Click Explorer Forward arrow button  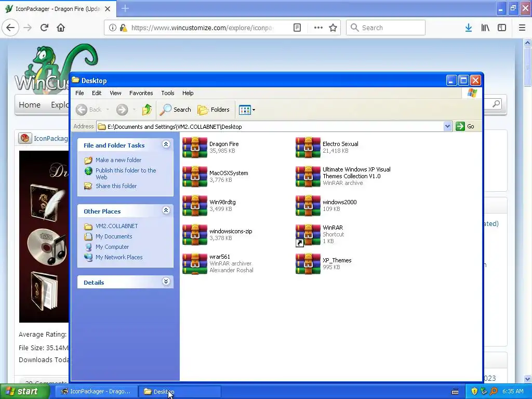coord(122,110)
